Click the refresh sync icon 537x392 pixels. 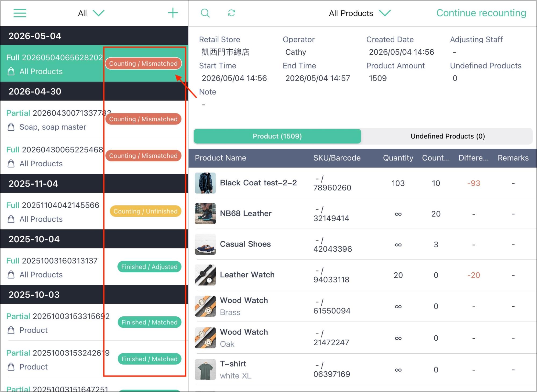pos(232,13)
